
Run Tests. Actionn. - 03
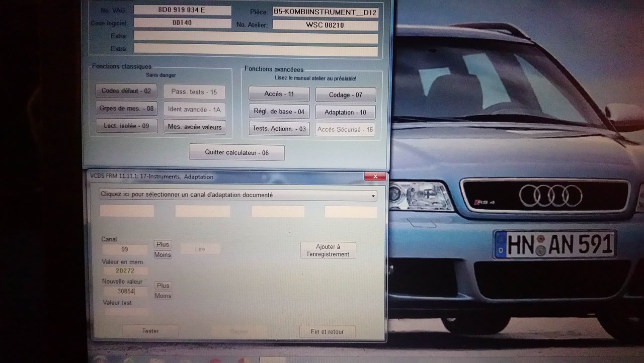279,129
